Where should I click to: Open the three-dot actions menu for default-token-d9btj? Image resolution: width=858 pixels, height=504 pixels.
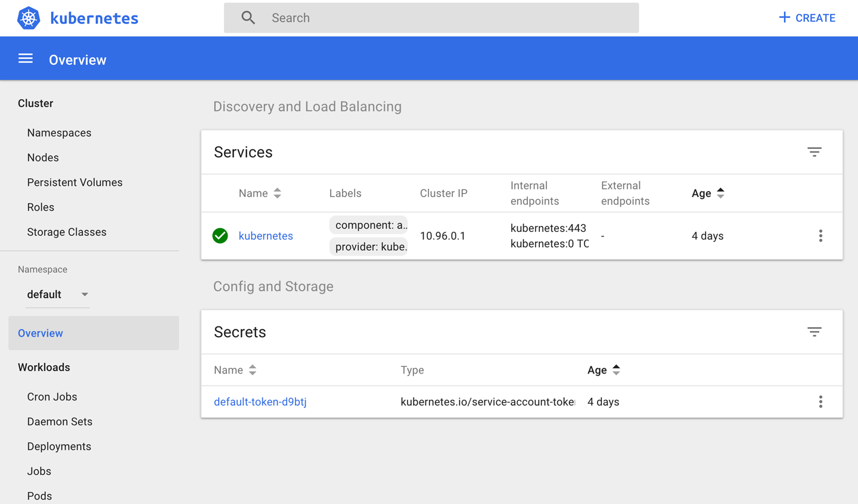(821, 402)
